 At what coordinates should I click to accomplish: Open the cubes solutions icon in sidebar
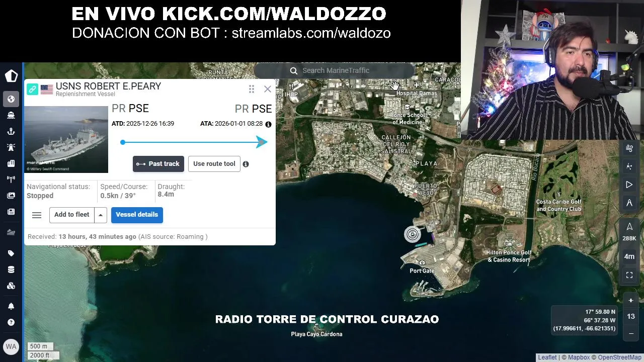11,286
